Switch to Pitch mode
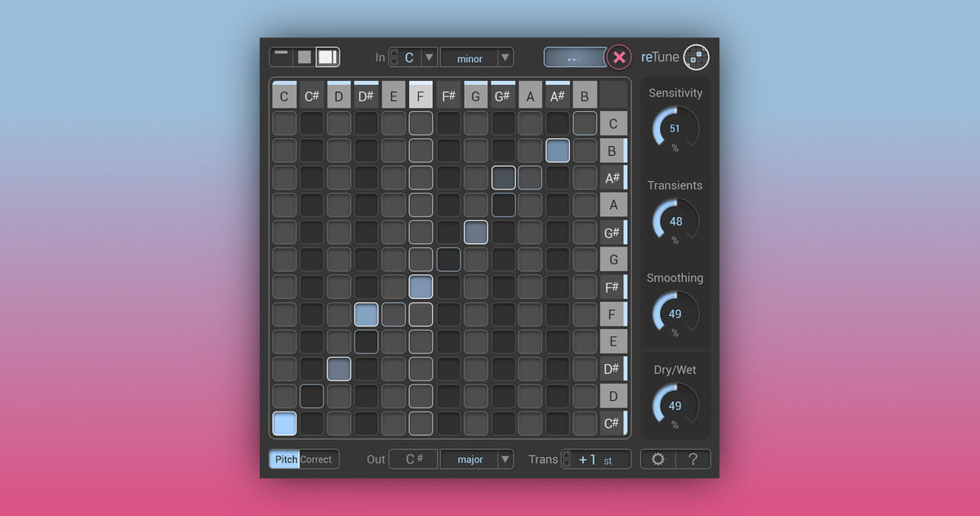 click(285, 459)
